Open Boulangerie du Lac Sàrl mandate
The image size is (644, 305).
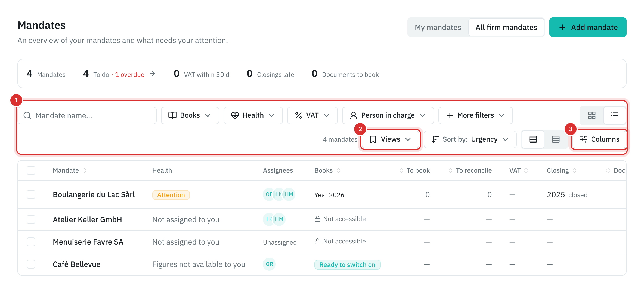coord(94,194)
